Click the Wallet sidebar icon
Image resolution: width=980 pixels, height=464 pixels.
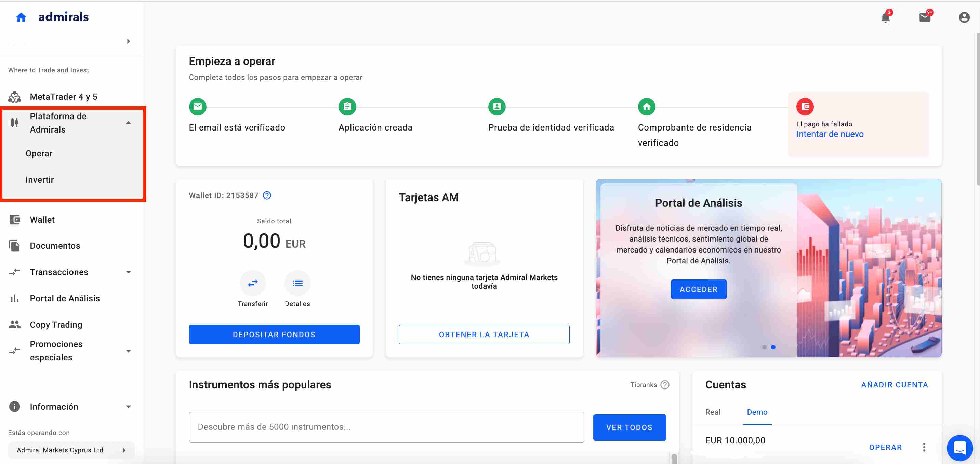[x=14, y=220]
